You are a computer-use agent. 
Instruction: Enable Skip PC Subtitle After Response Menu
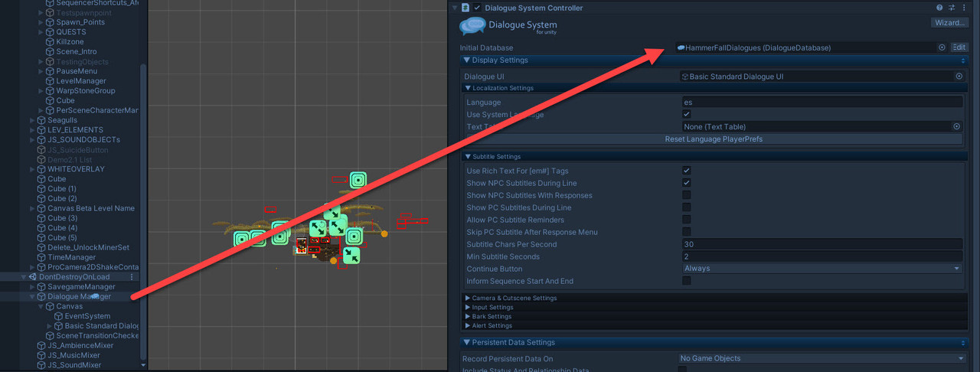687,232
